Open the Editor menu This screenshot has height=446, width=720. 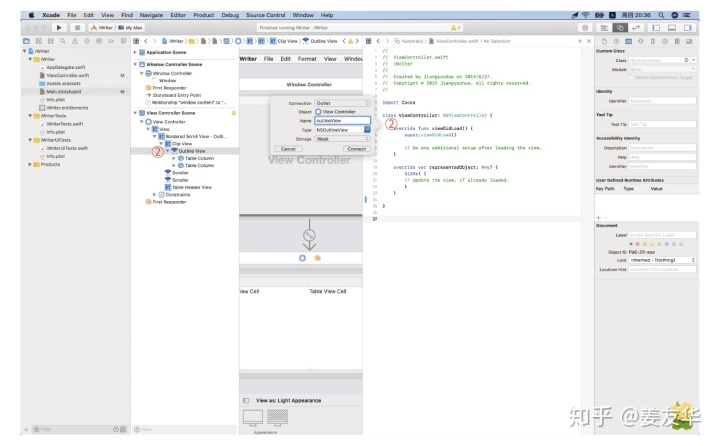[178, 15]
